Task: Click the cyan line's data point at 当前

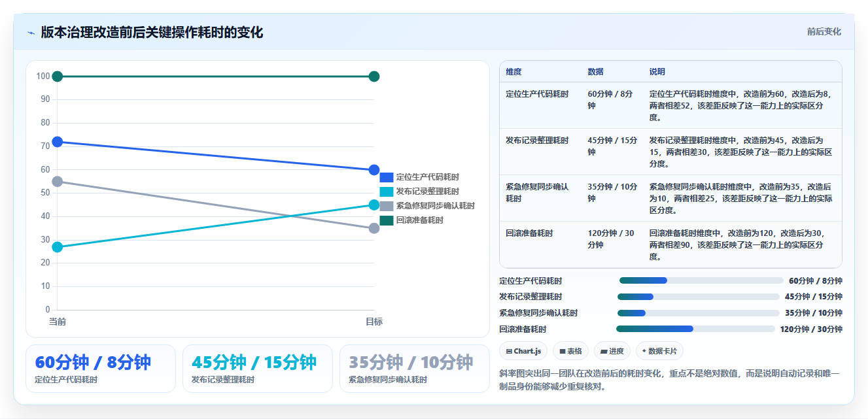Action: pyautogui.click(x=58, y=247)
